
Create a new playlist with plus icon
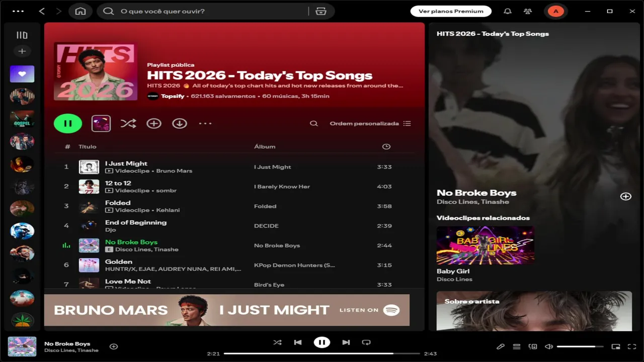(22, 51)
